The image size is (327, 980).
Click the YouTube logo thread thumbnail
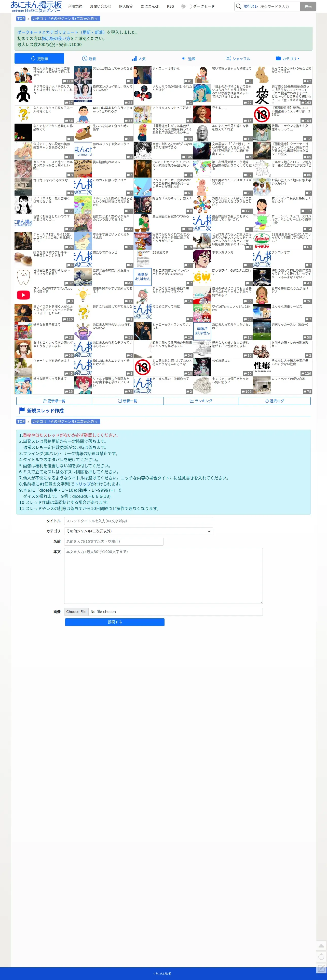pos(23,295)
